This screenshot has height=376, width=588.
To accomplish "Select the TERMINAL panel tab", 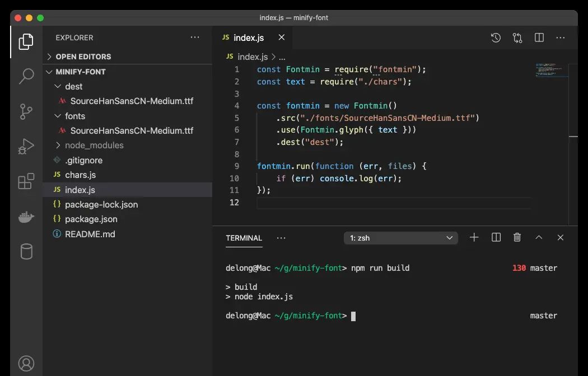I will pyautogui.click(x=244, y=238).
